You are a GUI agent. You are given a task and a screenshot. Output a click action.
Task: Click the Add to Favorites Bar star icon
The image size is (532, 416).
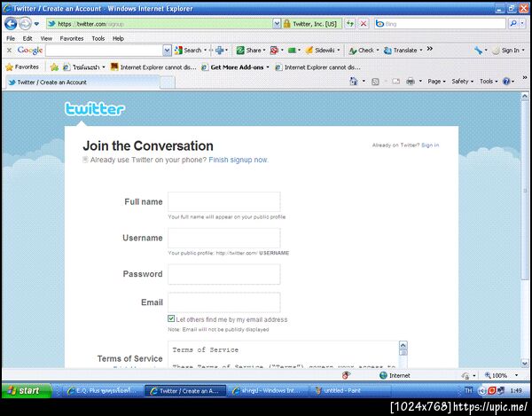pos(54,67)
